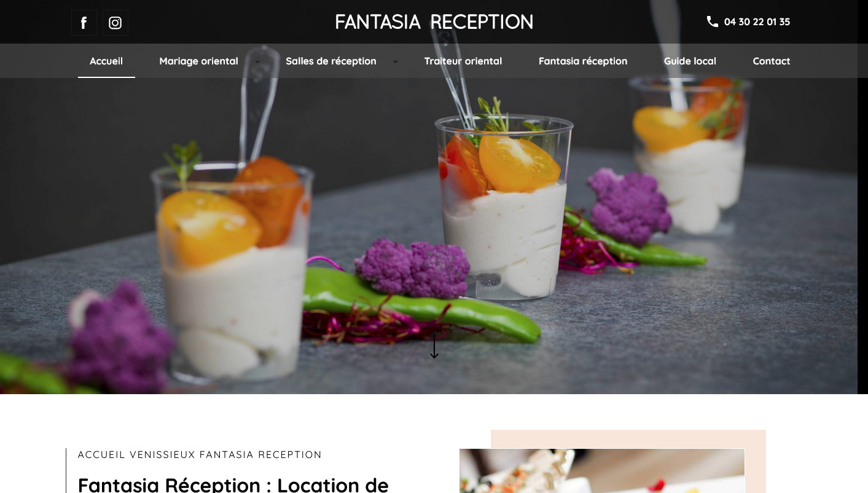
Task: Select the Fantasia Réception Location heading
Action: click(233, 484)
